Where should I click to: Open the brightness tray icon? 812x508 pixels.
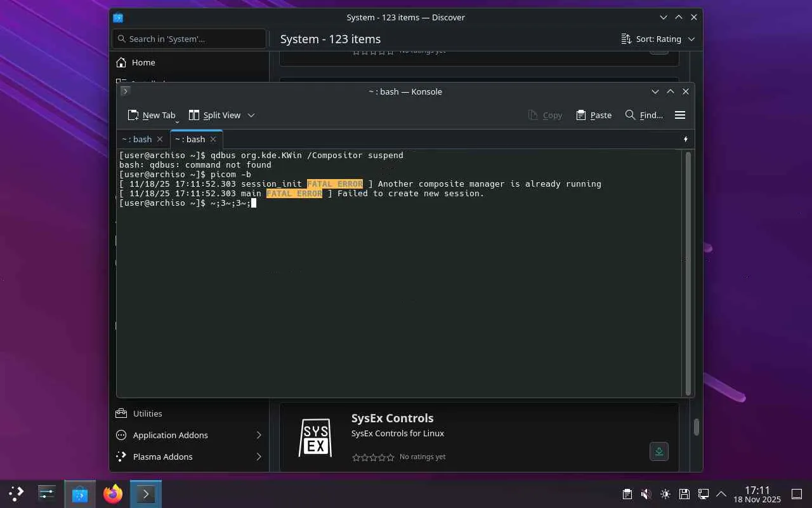[665, 494]
